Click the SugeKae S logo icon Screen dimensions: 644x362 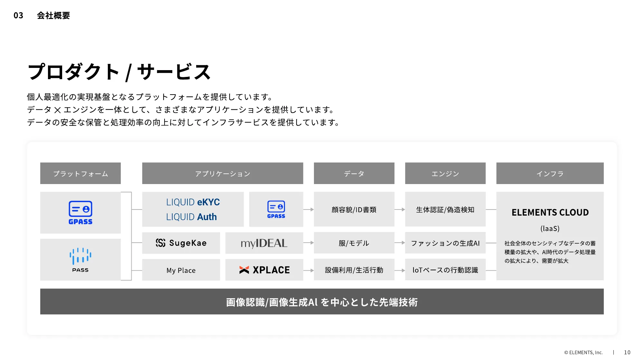pos(160,243)
